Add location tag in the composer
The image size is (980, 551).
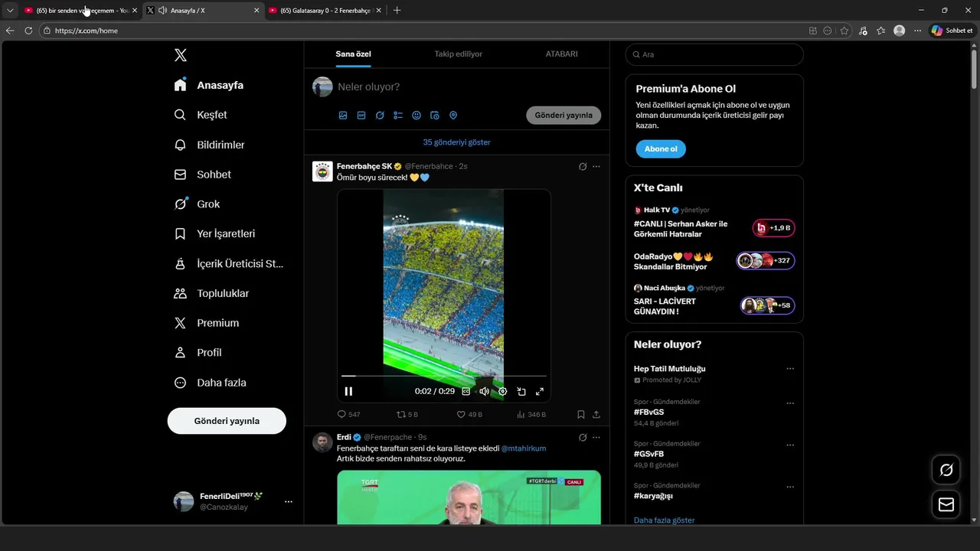click(453, 116)
